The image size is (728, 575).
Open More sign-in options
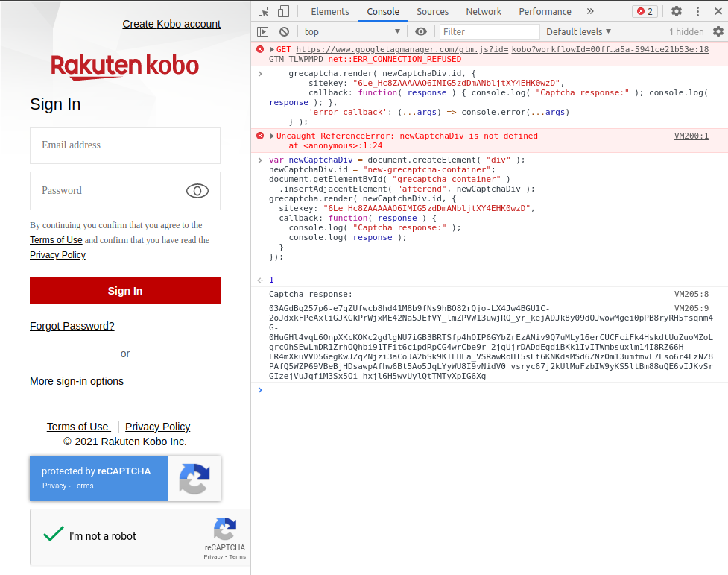click(x=77, y=381)
